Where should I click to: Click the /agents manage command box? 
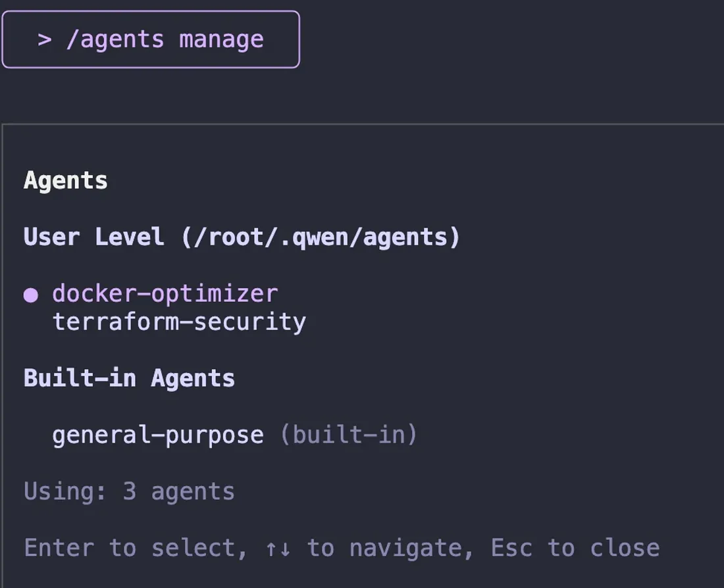150,39
